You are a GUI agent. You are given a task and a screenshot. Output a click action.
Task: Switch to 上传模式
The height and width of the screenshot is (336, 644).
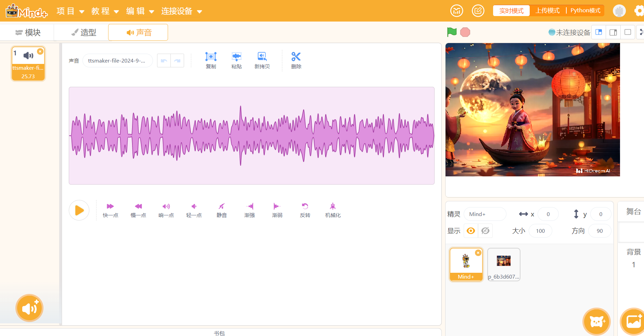[x=548, y=11]
